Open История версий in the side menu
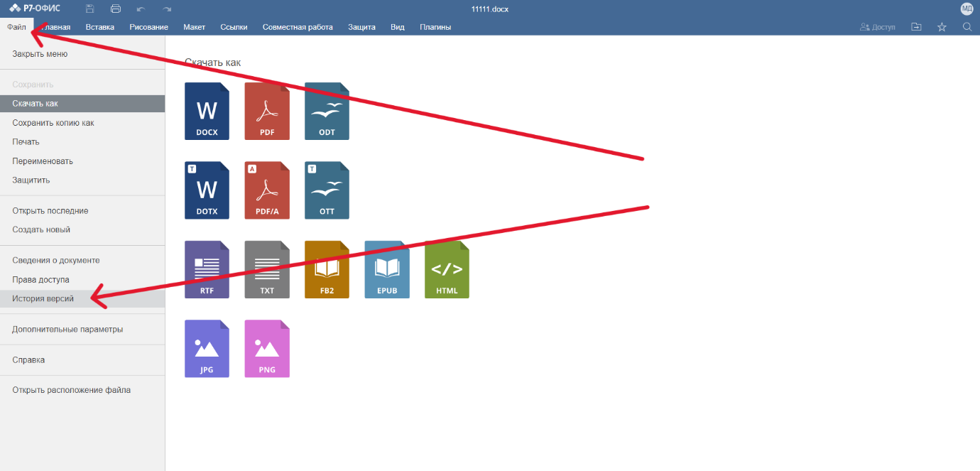 click(x=43, y=298)
